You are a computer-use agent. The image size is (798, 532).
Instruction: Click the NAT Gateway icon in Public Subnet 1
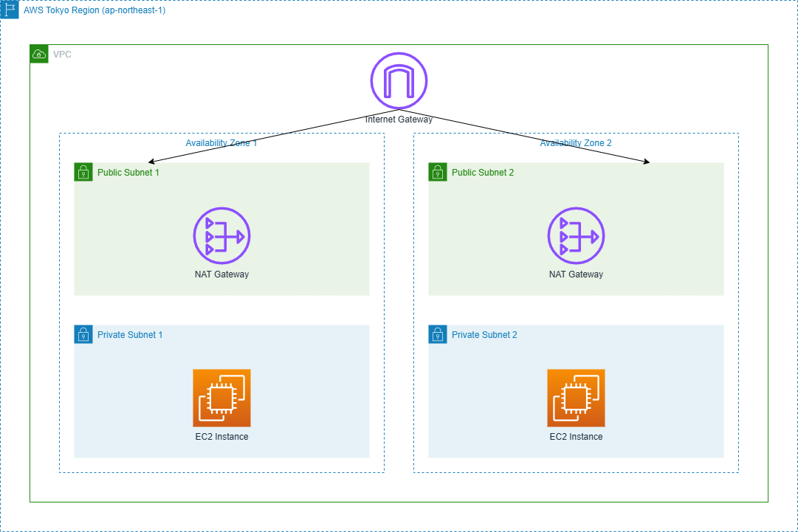(221, 235)
